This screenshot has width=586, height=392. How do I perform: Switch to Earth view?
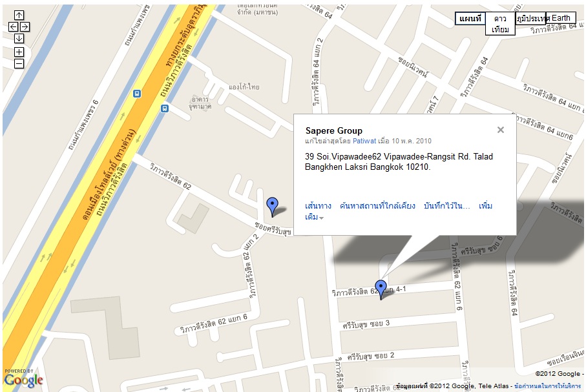(561, 18)
